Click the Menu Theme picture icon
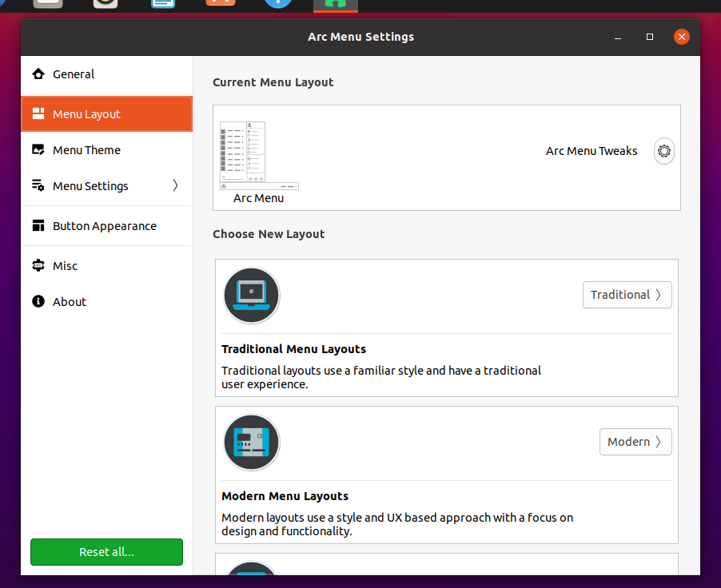The height and width of the screenshot is (588, 721). (38, 149)
